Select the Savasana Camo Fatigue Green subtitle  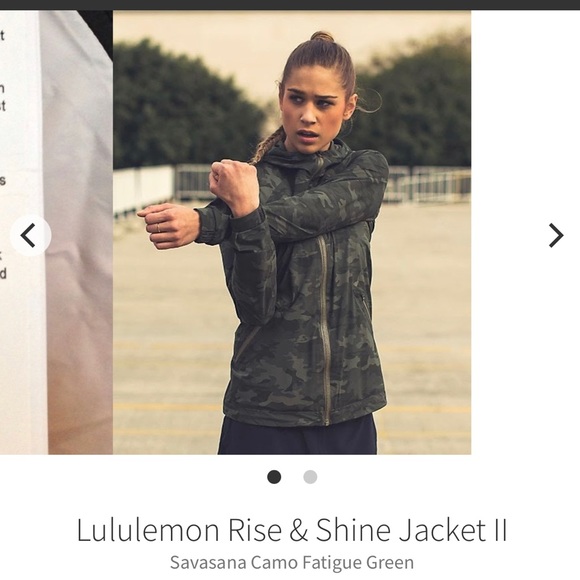click(292, 563)
